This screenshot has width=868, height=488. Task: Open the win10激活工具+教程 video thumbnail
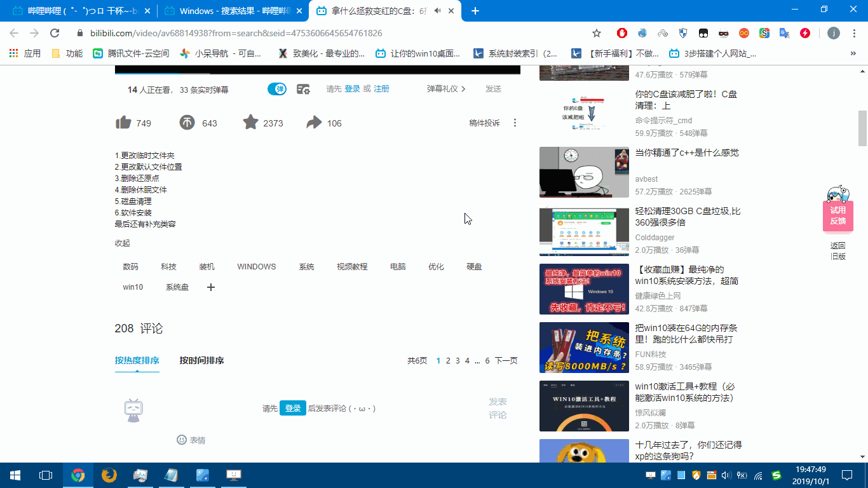(583, 406)
